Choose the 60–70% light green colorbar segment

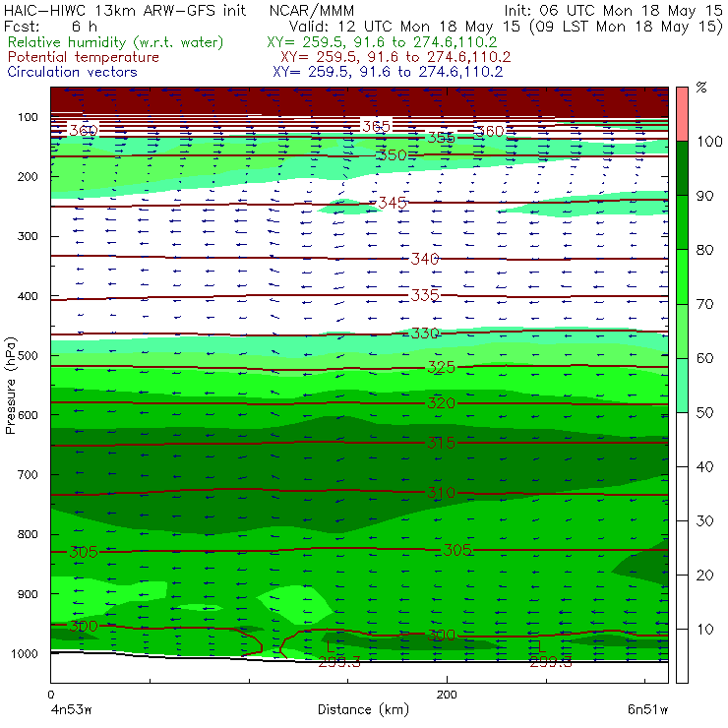pos(682,331)
